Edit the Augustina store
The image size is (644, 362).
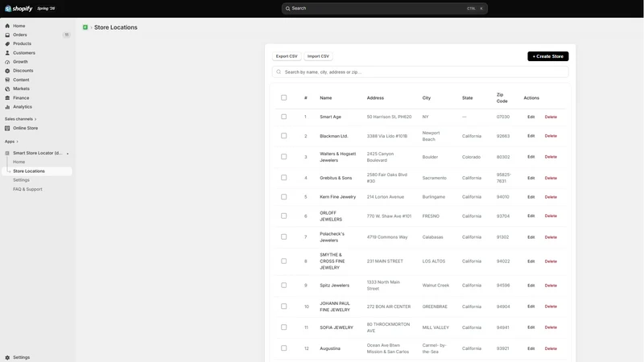coord(531,348)
